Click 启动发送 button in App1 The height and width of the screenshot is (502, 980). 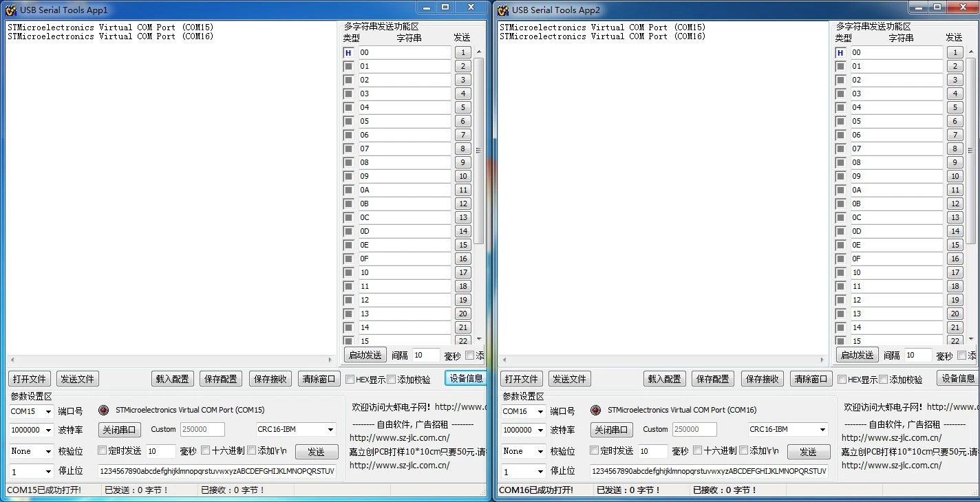pos(365,355)
